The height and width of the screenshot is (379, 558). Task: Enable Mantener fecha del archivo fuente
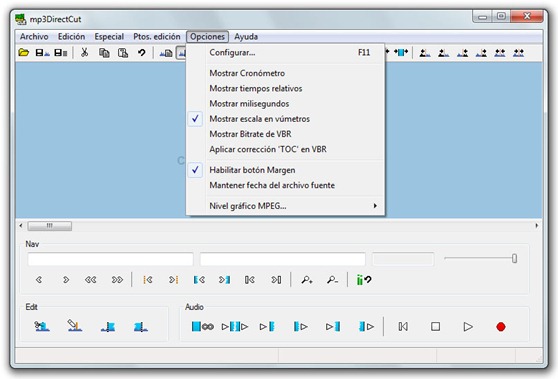(285, 185)
